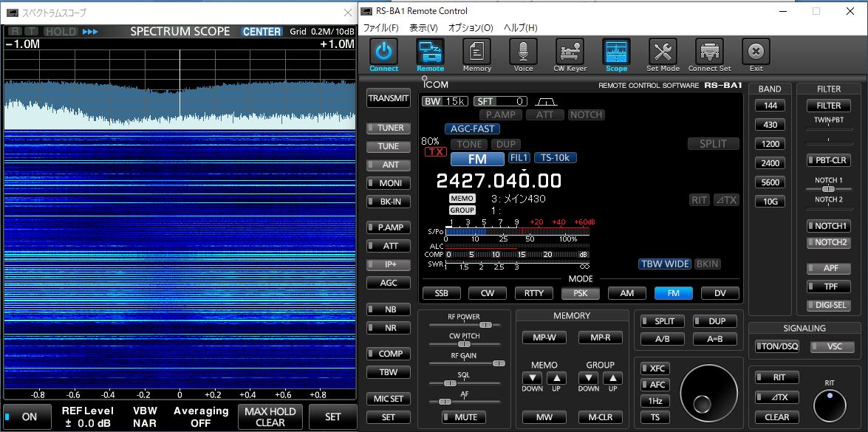Select the 10G band
This screenshot has width=868, height=432.
click(770, 202)
